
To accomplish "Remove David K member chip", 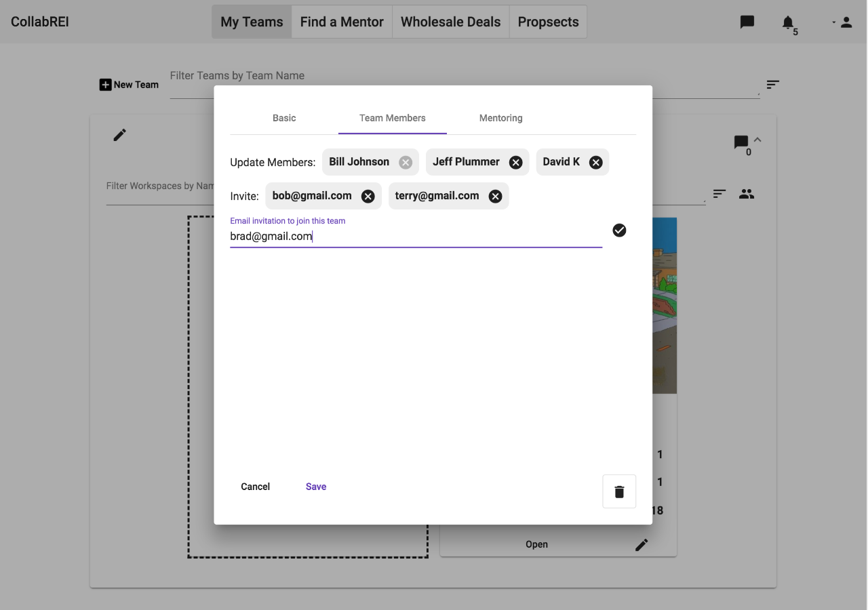I will (x=595, y=162).
